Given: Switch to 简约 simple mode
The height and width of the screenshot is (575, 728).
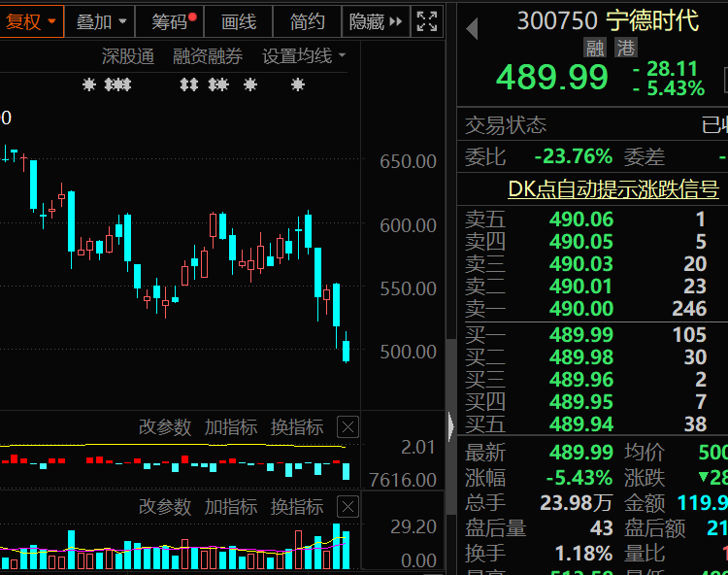Looking at the screenshot, I should click(307, 21).
